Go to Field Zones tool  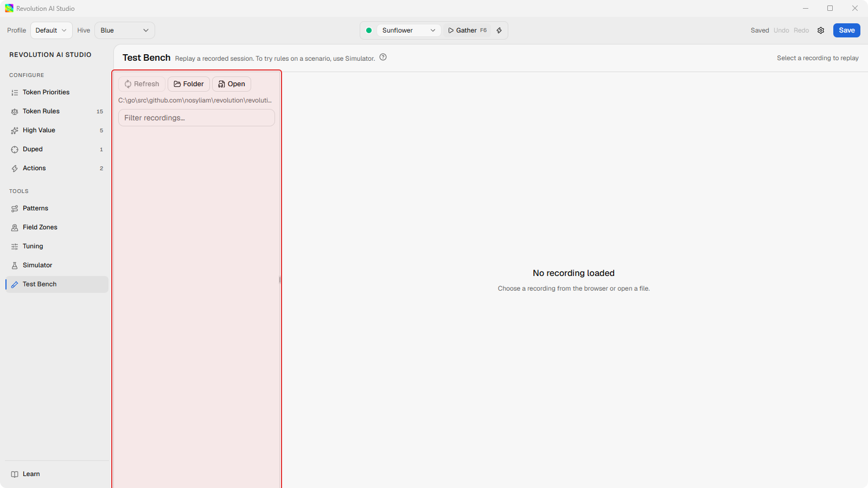tap(56, 227)
